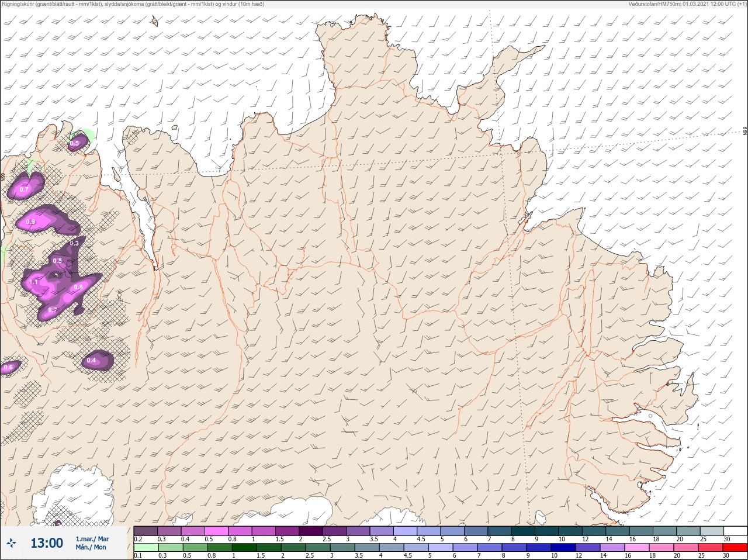Click the 1.1 precipitation value on the map

33,282
